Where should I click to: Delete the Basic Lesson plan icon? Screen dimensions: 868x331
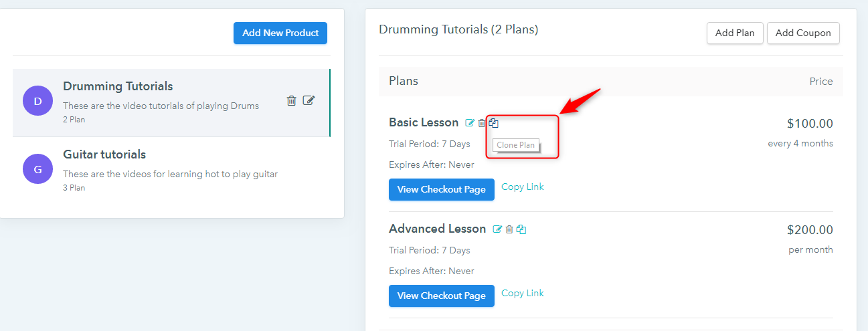click(x=482, y=123)
